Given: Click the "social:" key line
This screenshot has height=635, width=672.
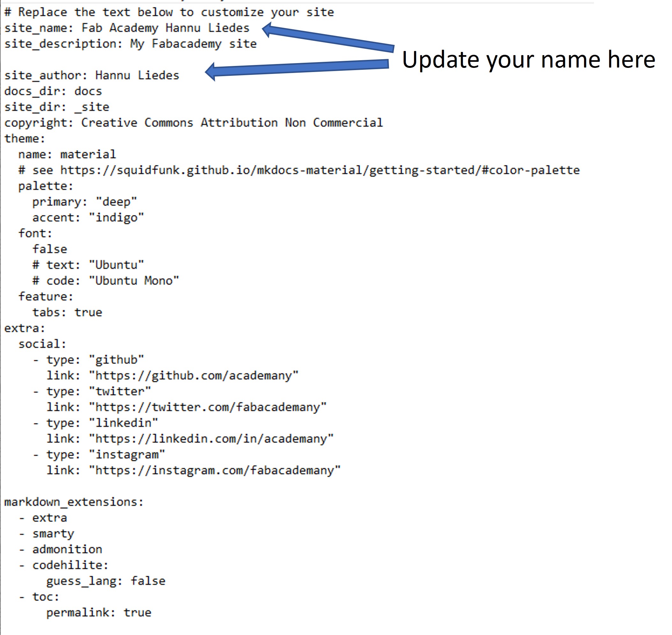Looking at the screenshot, I should [42, 344].
